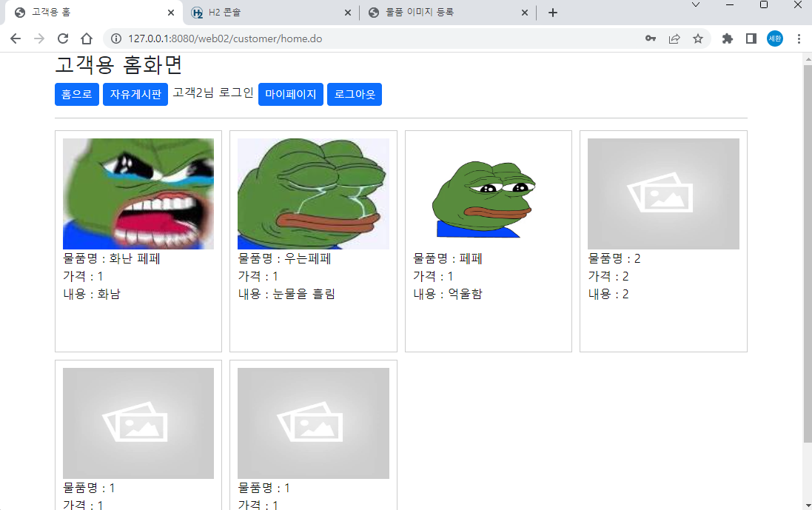Click text 가격 : 2
The height and width of the screenshot is (510, 812).
click(x=608, y=277)
